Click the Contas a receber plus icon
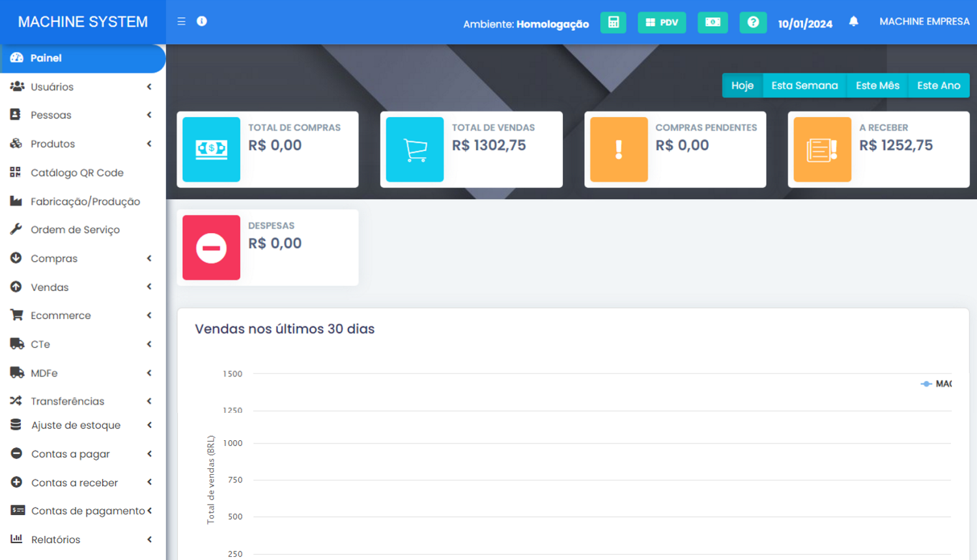 (x=16, y=482)
